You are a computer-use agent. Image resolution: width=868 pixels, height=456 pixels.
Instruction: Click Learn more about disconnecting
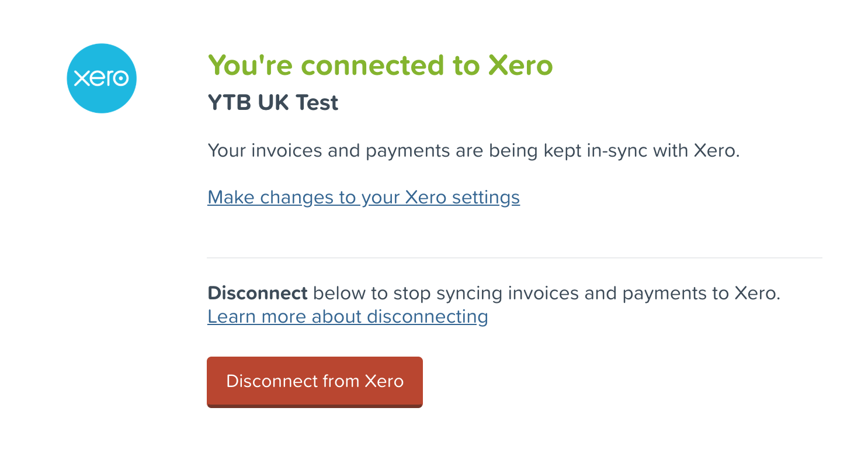pyautogui.click(x=347, y=316)
